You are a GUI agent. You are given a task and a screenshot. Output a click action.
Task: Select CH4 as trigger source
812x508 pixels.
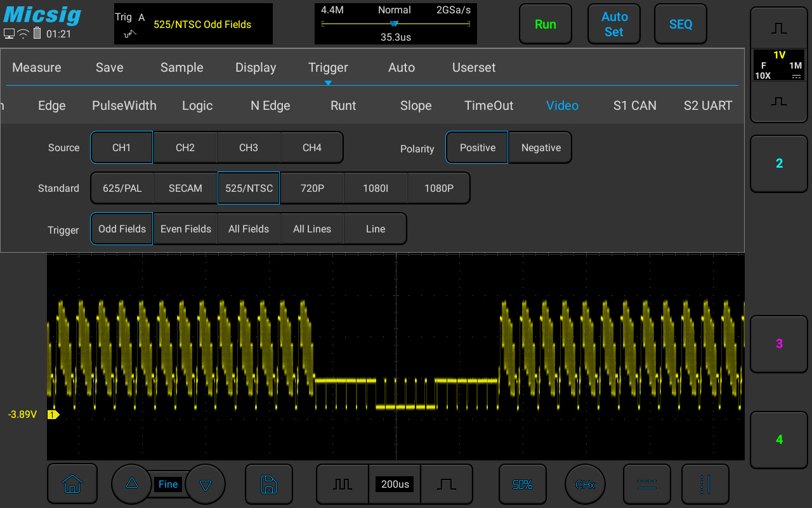click(x=312, y=147)
